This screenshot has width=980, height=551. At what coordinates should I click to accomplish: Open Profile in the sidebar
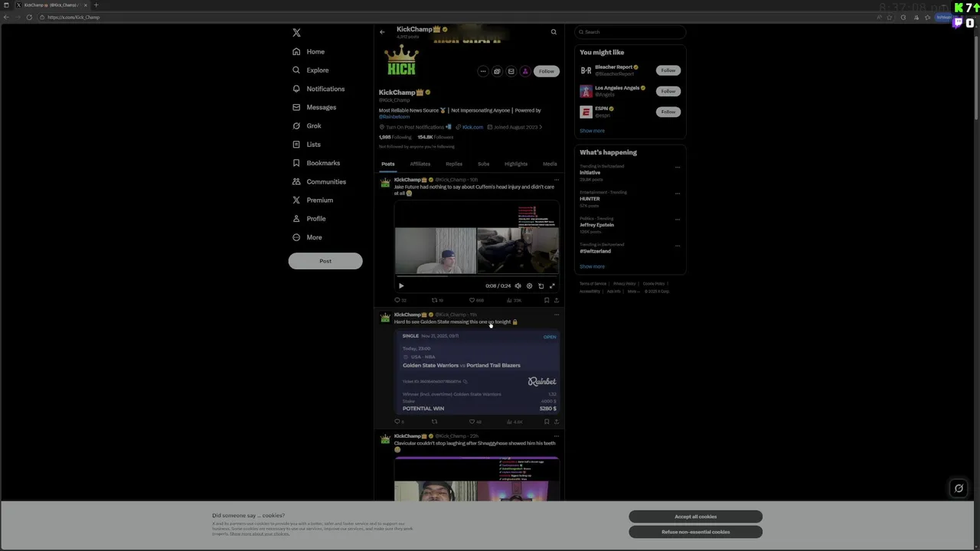pyautogui.click(x=309, y=219)
